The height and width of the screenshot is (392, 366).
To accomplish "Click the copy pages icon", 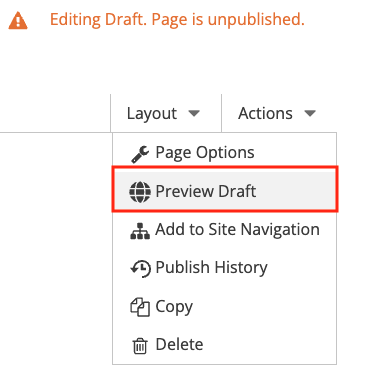I will pyautogui.click(x=140, y=307).
